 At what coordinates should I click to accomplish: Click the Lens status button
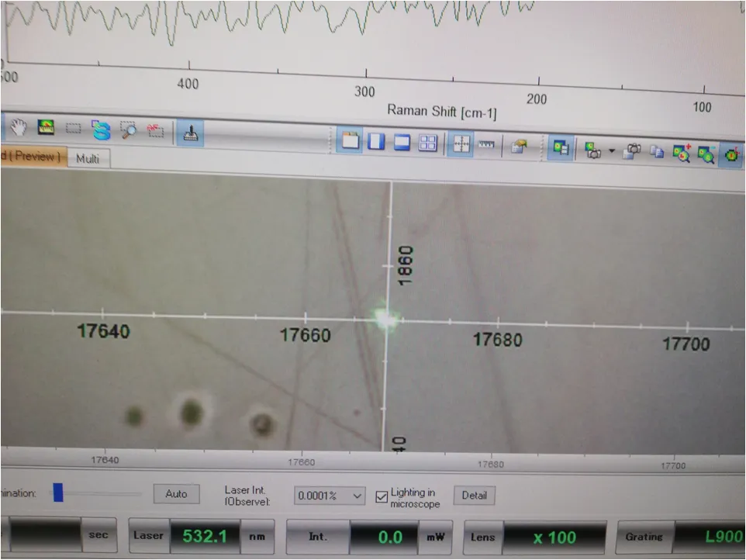[483, 538]
